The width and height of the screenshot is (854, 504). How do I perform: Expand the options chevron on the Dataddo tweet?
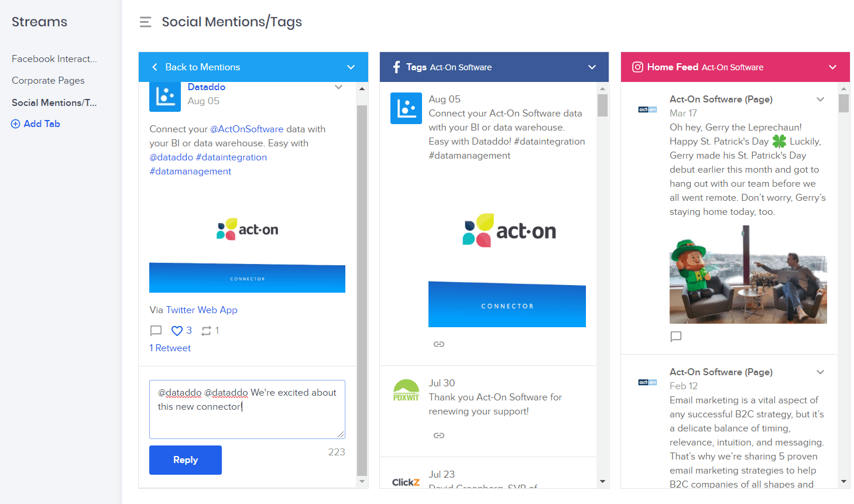[x=338, y=87]
